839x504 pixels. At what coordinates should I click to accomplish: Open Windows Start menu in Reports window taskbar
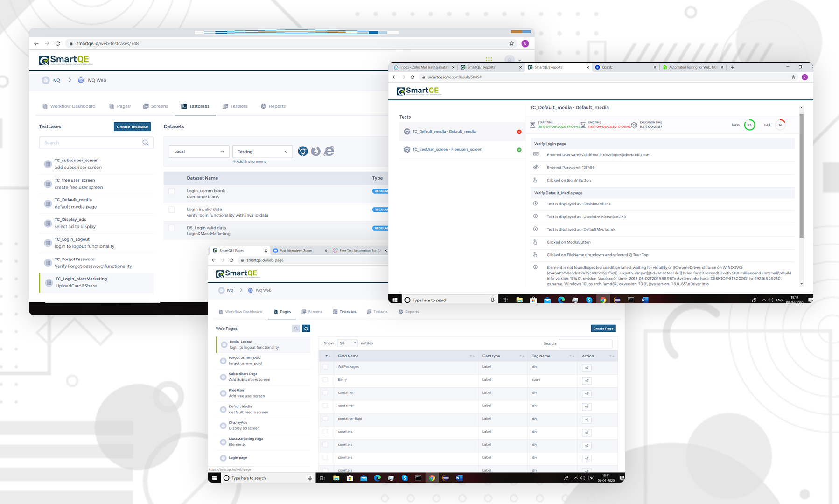click(395, 300)
